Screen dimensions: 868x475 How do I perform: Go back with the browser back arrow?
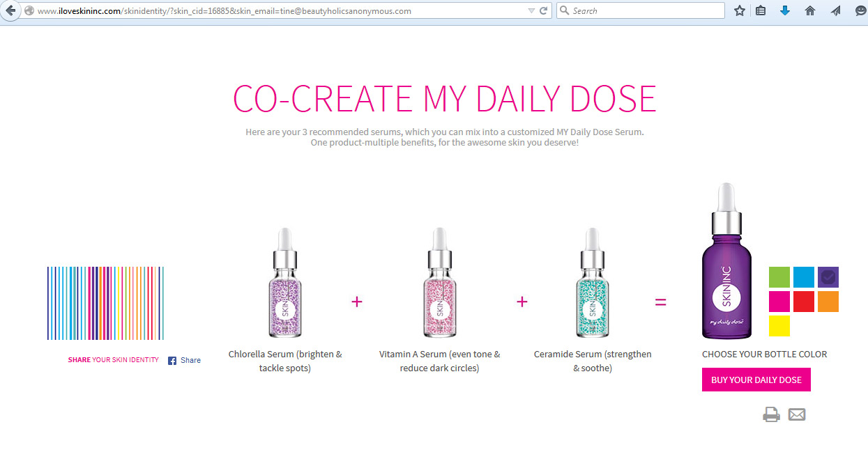(x=10, y=11)
